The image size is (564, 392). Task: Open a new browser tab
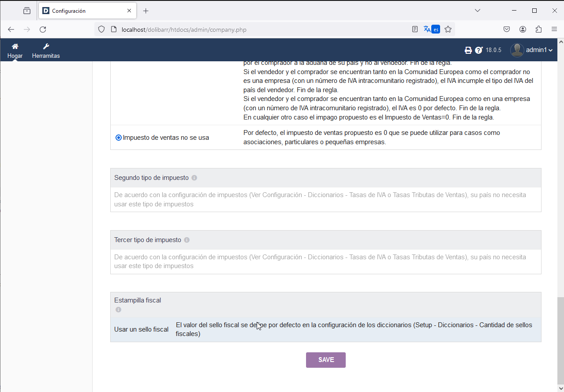click(x=146, y=11)
